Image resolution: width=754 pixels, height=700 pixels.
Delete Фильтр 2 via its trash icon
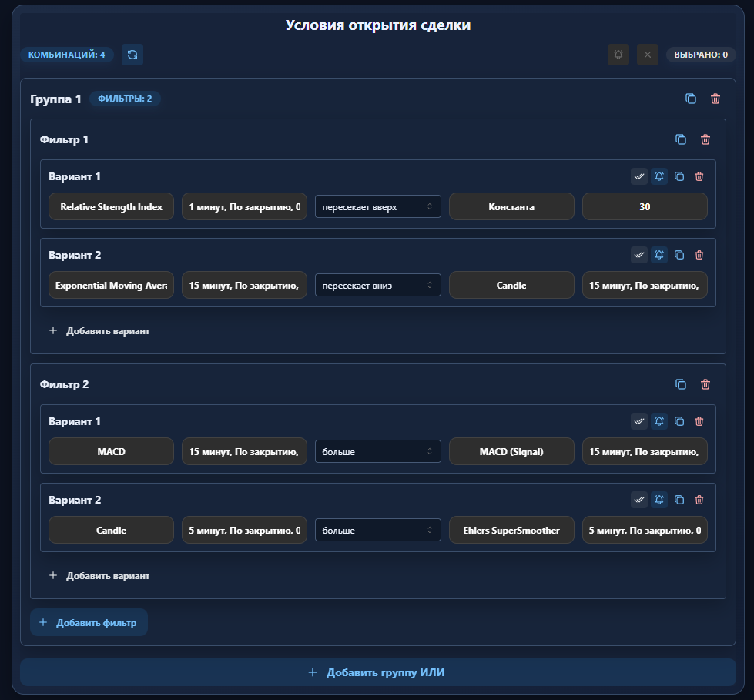705,384
